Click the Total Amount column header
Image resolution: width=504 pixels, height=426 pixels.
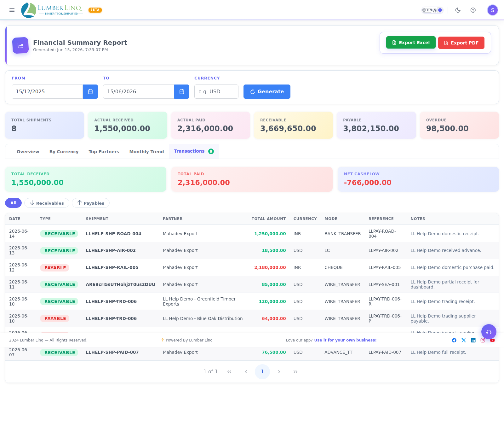coord(269,219)
